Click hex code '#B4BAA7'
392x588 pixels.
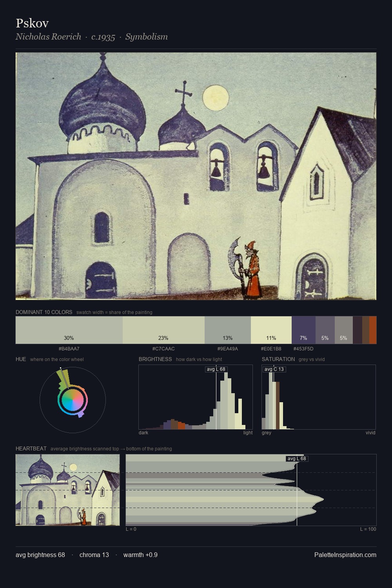[x=69, y=348]
